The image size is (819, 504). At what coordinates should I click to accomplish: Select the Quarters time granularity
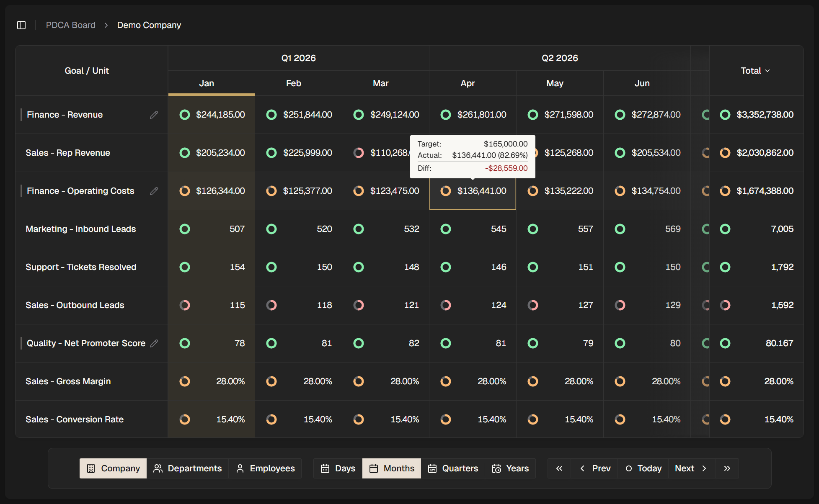pyautogui.click(x=453, y=468)
